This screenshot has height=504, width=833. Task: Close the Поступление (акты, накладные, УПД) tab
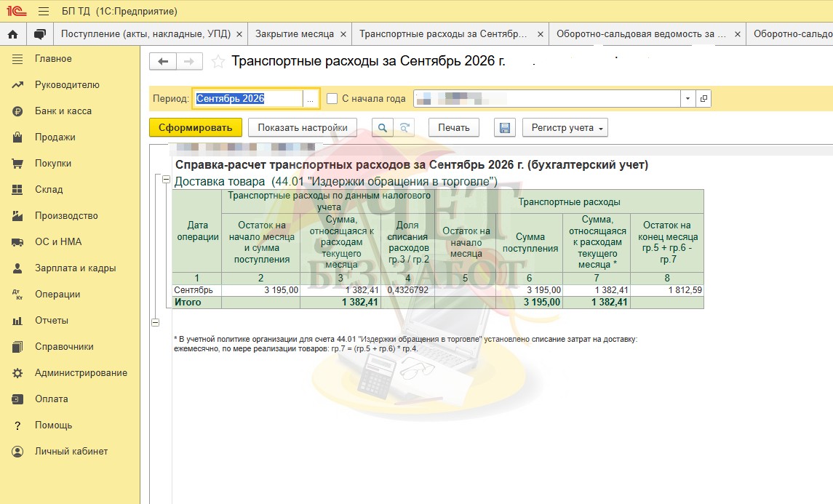(x=239, y=34)
